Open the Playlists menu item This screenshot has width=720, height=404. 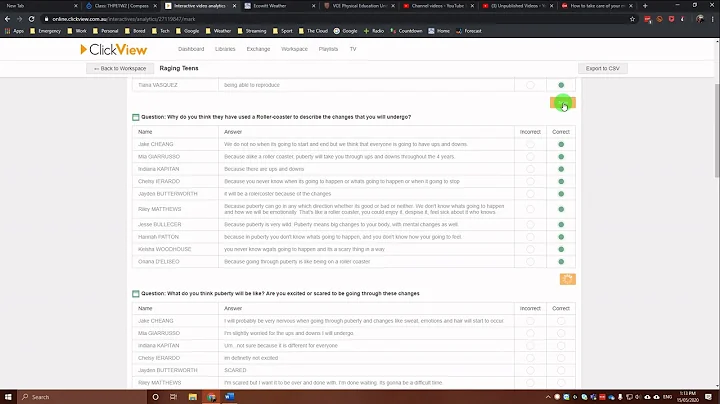tap(328, 49)
